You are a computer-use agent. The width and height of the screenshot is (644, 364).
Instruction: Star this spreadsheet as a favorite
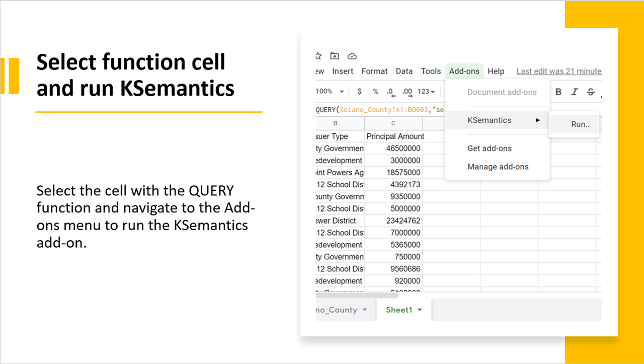coord(318,56)
